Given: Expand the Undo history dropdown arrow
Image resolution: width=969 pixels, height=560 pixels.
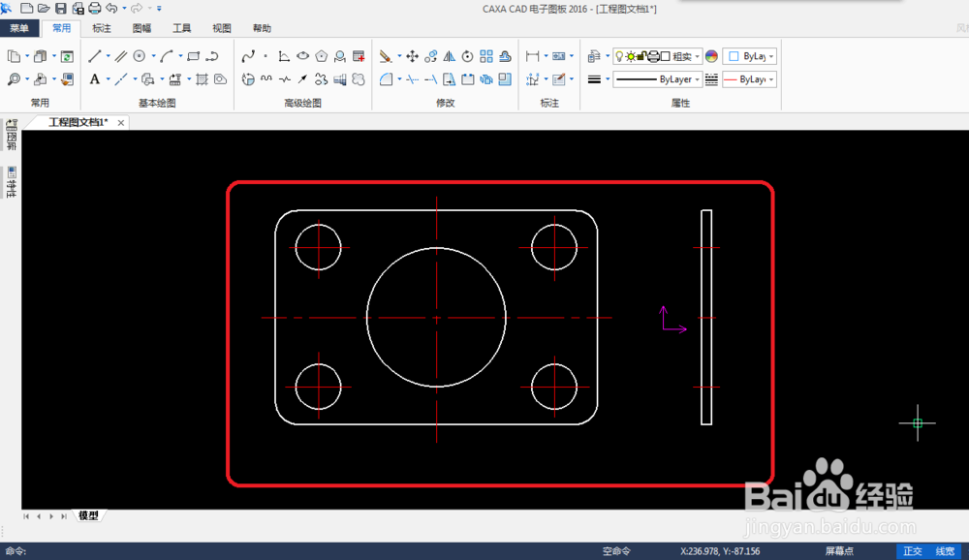Looking at the screenshot, I should (x=124, y=8).
